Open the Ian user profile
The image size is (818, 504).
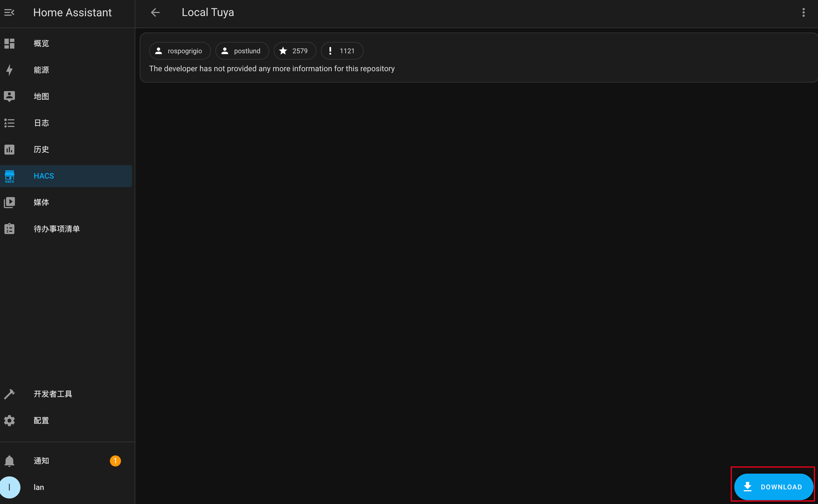pos(66,487)
